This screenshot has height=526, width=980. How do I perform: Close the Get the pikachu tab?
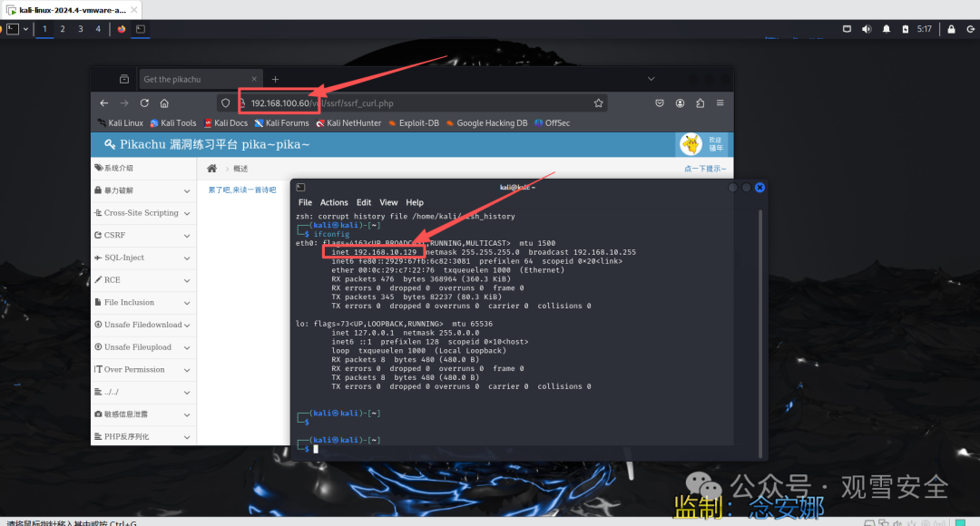(254, 79)
